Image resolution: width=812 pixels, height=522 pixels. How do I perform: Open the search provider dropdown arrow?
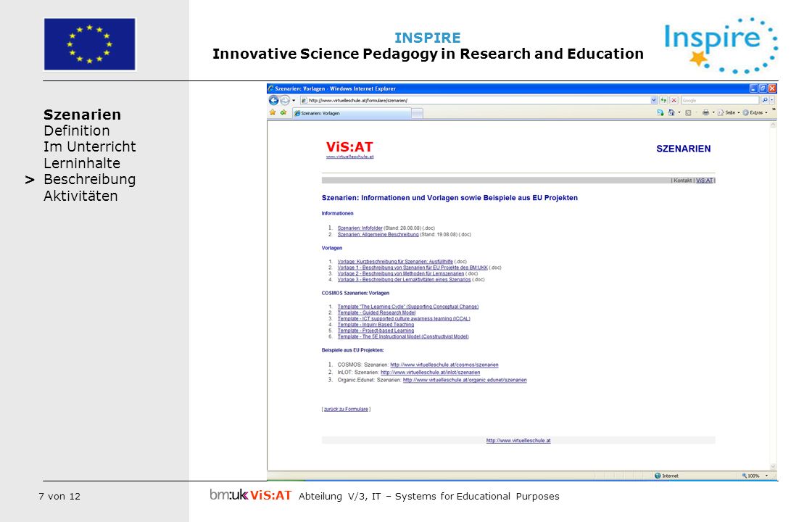(x=771, y=101)
